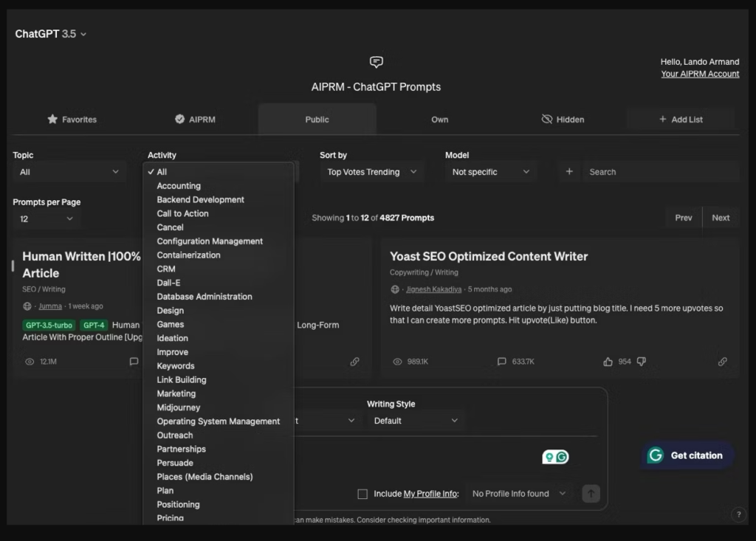This screenshot has height=541, width=756.
Task: Switch to the AIPRM tab
Action: [x=195, y=119]
